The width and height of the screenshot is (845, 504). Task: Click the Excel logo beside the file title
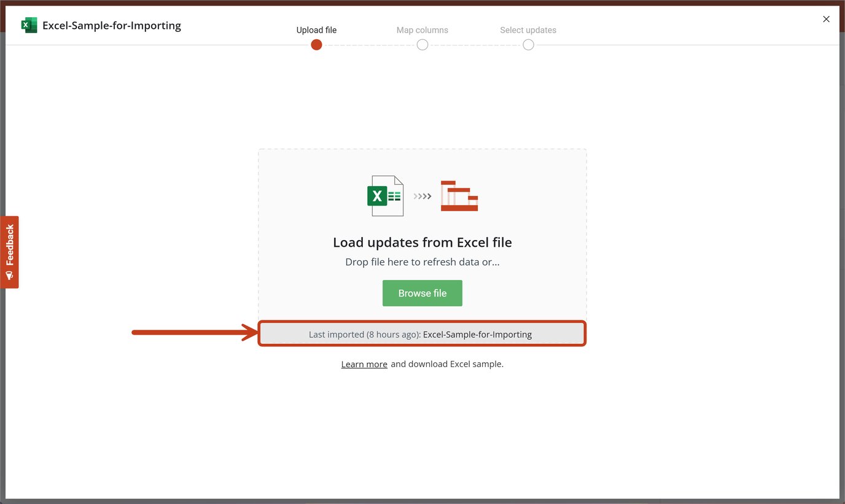point(29,25)
